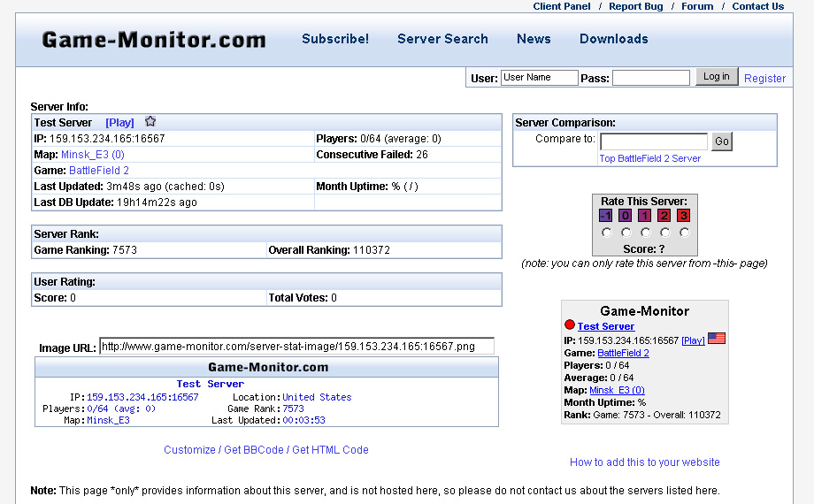Click the Get HTML Code link
This screenshot has height=504, width=814.
pos(330,449)
